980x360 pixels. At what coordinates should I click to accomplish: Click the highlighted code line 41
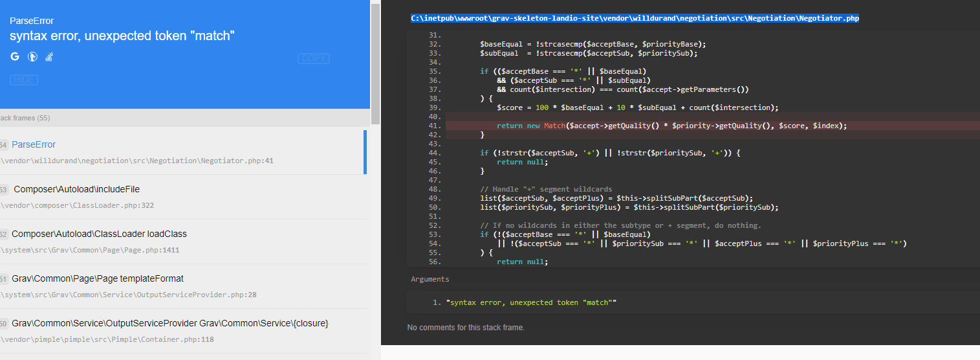pyautogui.click(x=712, y=126)
